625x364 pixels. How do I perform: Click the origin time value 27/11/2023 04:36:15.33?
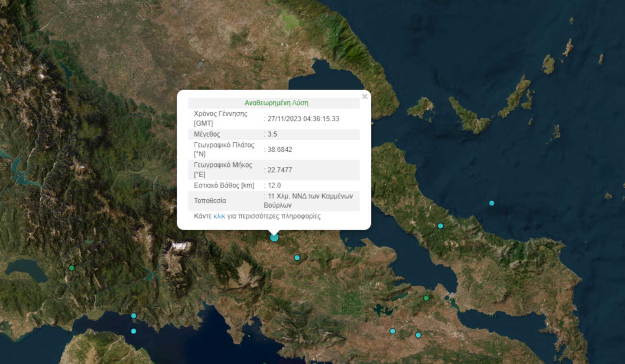303,119
